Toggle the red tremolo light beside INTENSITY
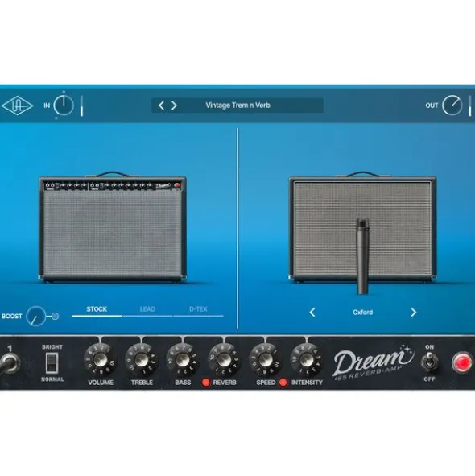475x476 pixels. pyautogui.click(x=283, y=383)
